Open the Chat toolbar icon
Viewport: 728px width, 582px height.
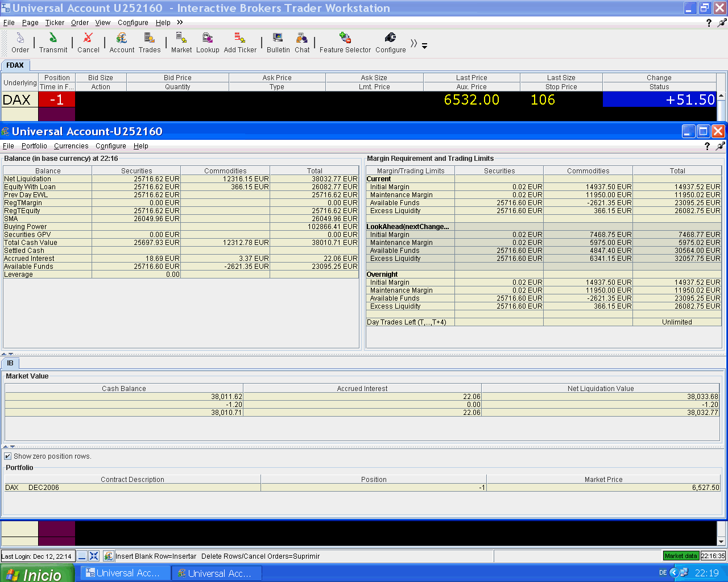302,43
